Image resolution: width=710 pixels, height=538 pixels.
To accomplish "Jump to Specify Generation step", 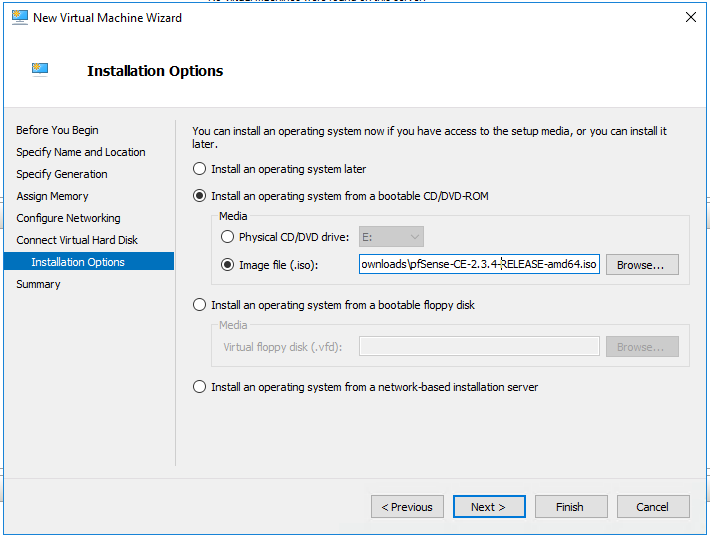I will [62, 174].
